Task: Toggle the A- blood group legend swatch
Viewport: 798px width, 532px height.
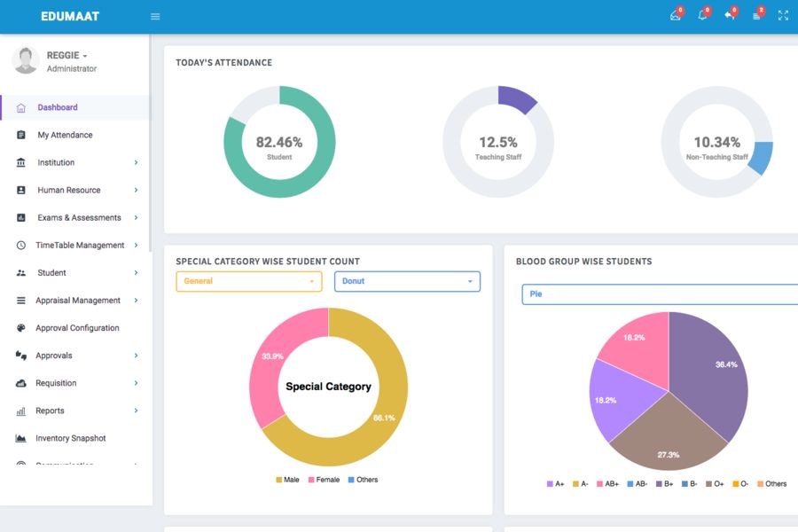Action: pos(575,483)
